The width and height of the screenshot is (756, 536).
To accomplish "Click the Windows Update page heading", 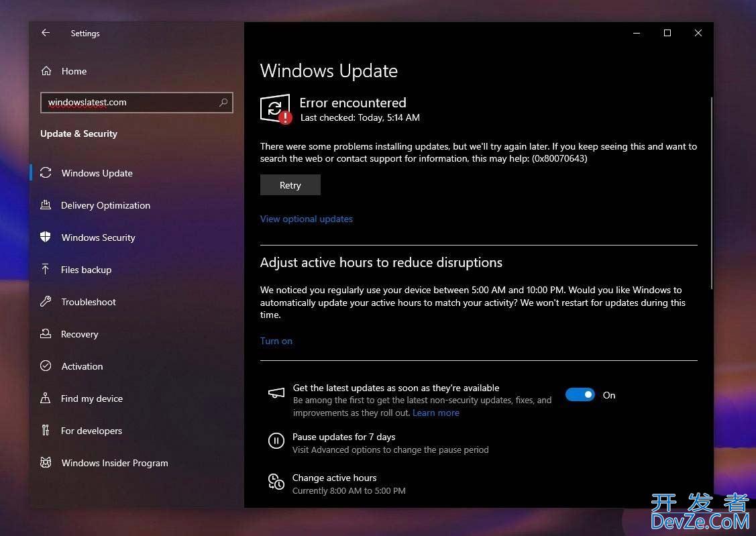I will point(329,71).
